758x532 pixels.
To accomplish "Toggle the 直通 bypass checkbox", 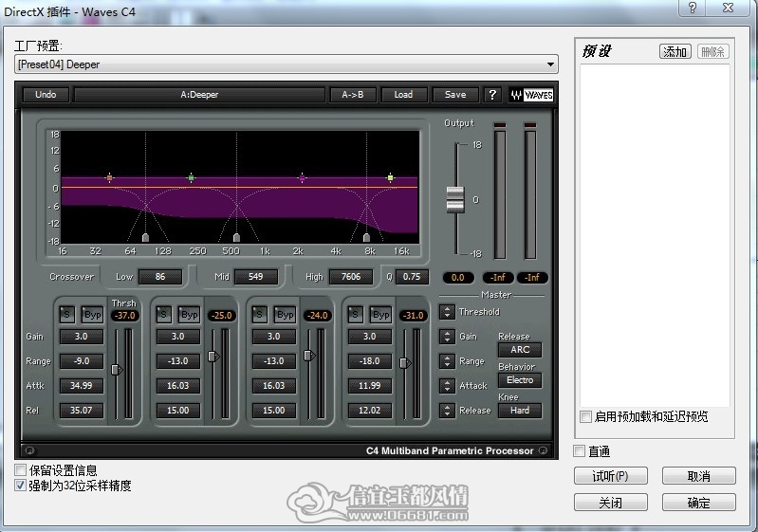I will click(x=579, y=450).
